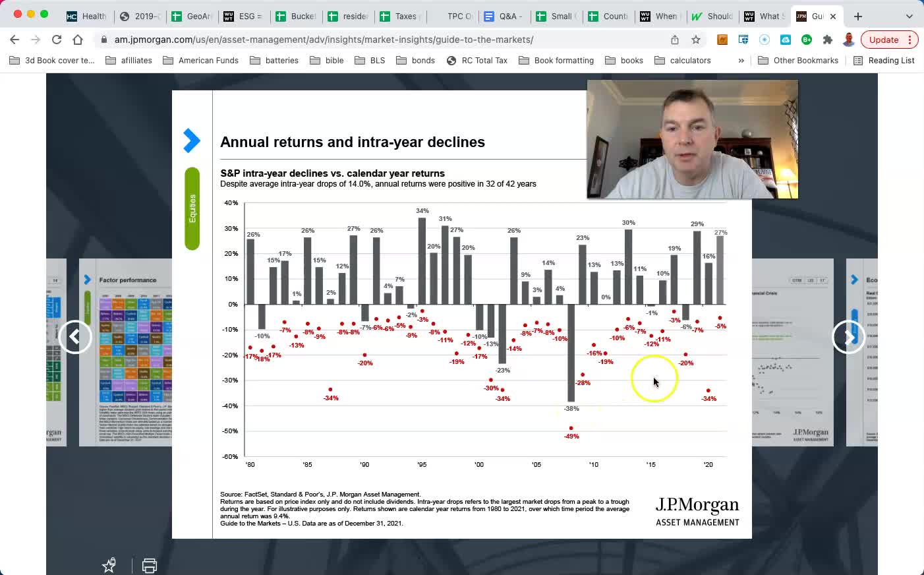
Task: Click the 'Annual returns and intra-year declines' heading
Action: coord(353,142)
